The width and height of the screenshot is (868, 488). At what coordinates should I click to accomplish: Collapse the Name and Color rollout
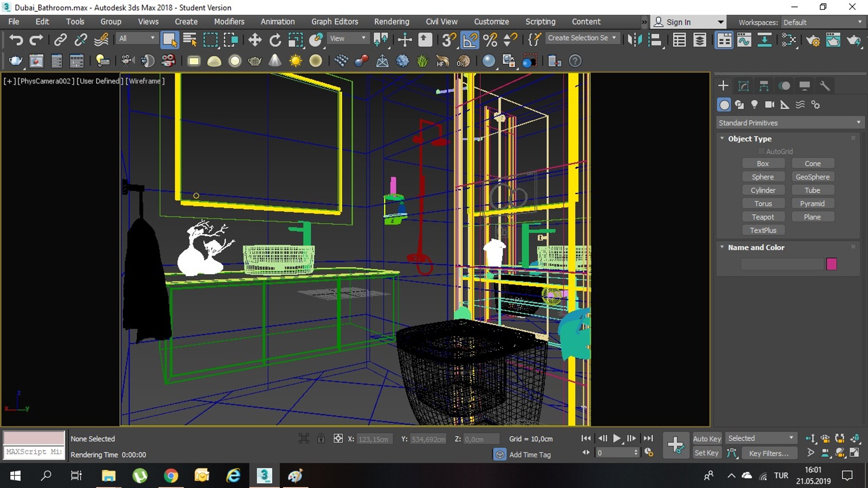(x=756, y=247)
